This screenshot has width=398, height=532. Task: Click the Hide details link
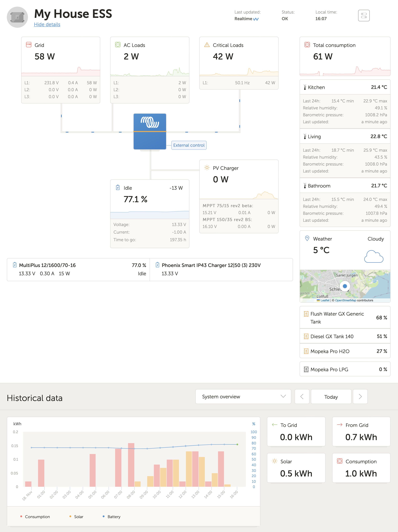[47, 24]
